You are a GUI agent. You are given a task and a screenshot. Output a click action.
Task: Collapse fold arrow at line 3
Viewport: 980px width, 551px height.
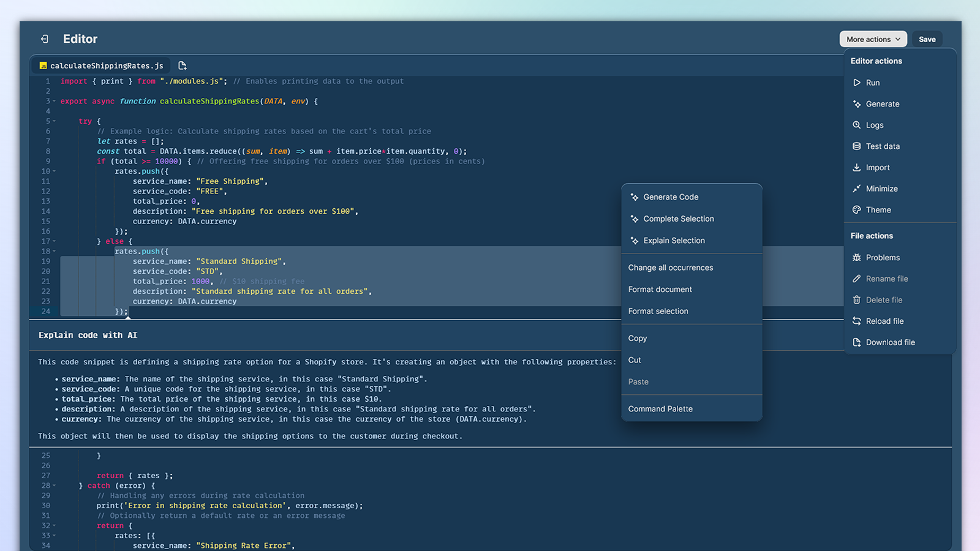coord(54,102)
